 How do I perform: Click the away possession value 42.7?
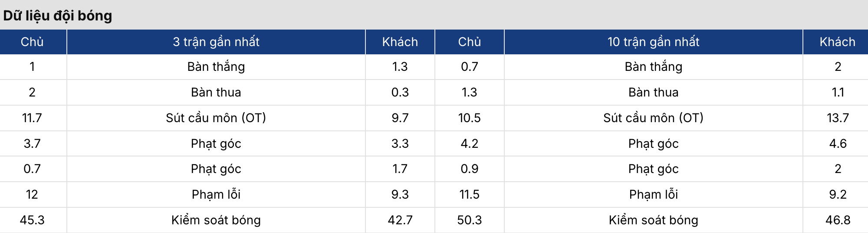click(x=400, y=220)
